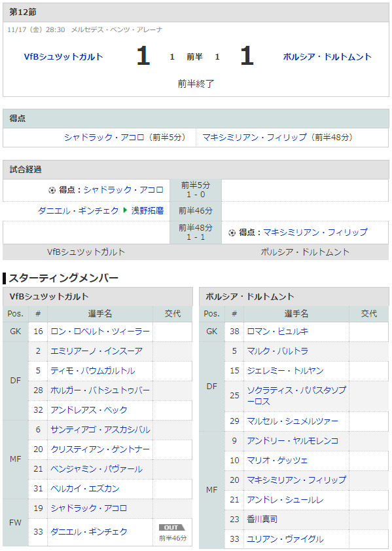Viewport: 392px width, 551px height.
Task: Click venue text メルセデス・ベンツ・アレーナ
Action: tap(117, 30)
